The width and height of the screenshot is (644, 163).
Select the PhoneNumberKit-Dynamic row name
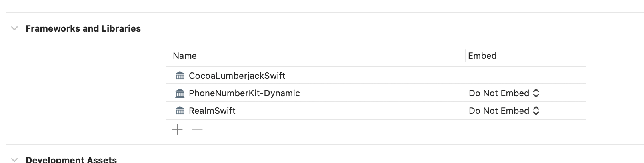click(x=244, y=93)
